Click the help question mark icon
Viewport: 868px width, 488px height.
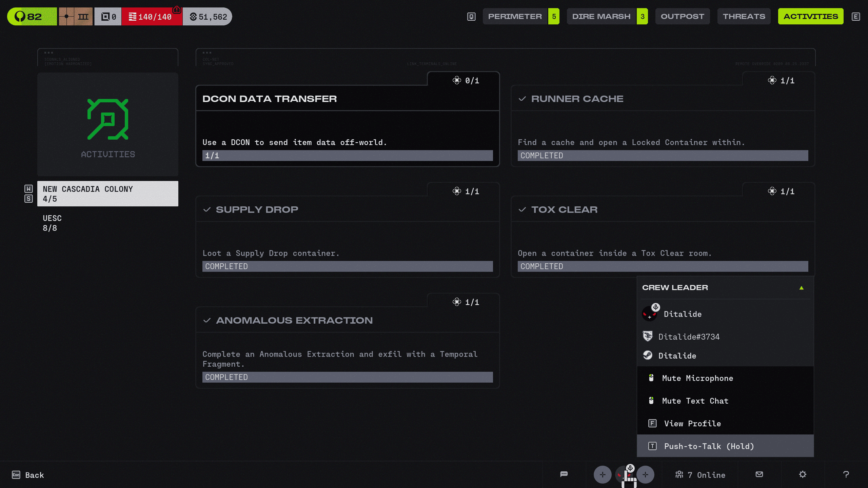846,474
